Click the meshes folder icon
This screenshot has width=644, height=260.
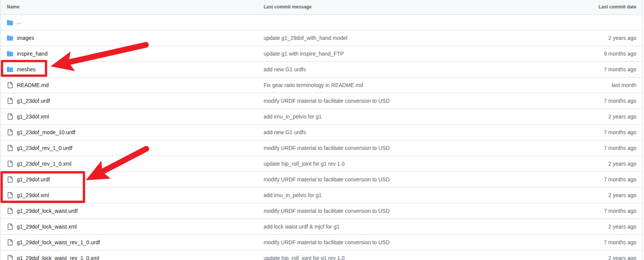pyautogui.click(x=10, y=69)
